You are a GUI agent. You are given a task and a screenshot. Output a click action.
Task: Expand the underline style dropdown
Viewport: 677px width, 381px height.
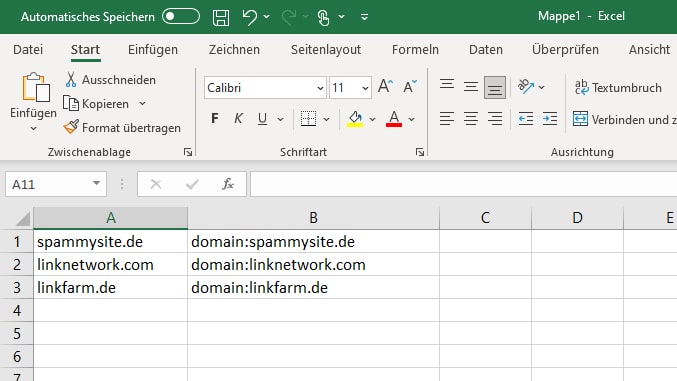281,119
